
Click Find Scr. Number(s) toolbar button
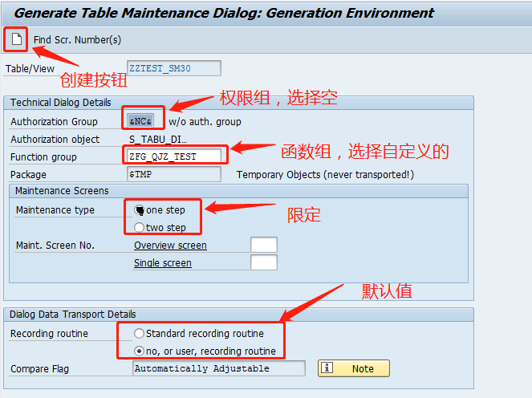(77, 40)
